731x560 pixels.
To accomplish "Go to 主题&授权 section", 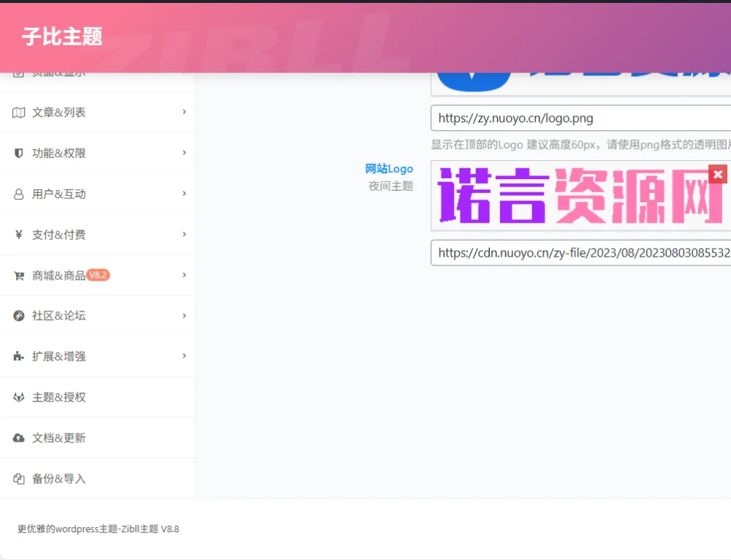I will click(x=97, y=397).
